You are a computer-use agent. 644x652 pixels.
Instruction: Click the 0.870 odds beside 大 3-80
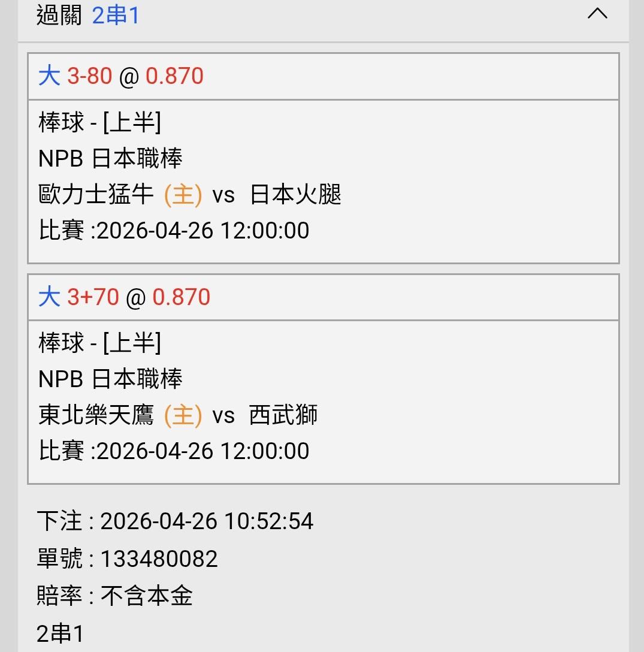click(x=174, y=77)
